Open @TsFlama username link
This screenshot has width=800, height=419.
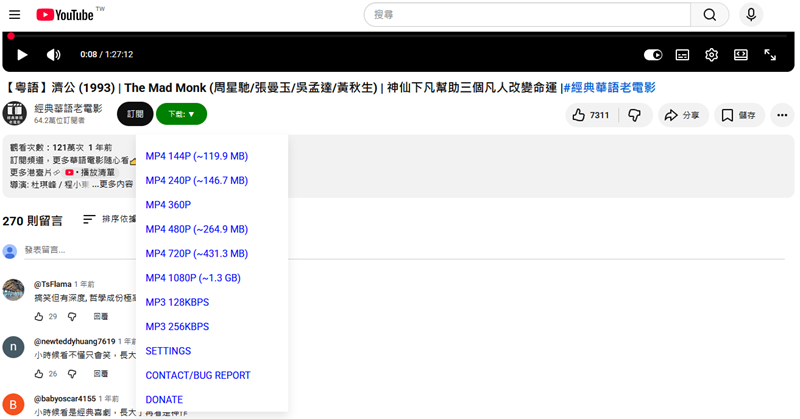[x=53, y=284]
